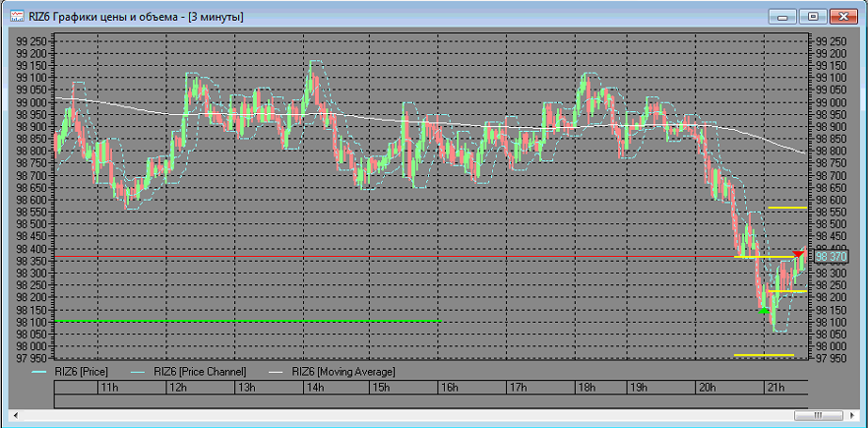The height and width of the screenshot is (428, 868).
Task: Click the red down-arrow sell marker
Action: point(798,256)
